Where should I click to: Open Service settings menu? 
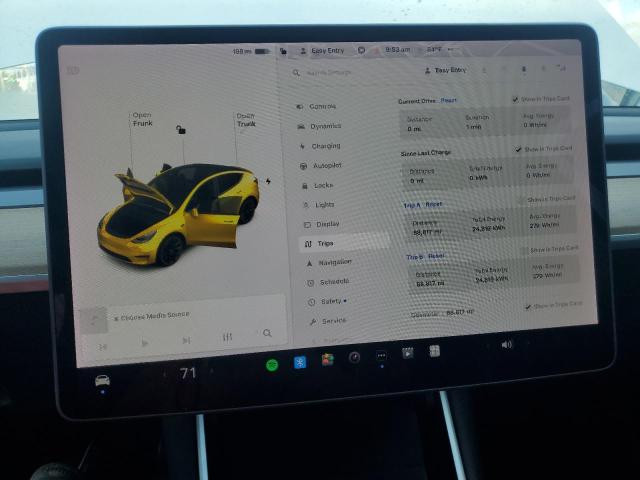click(x=328, y=321)
